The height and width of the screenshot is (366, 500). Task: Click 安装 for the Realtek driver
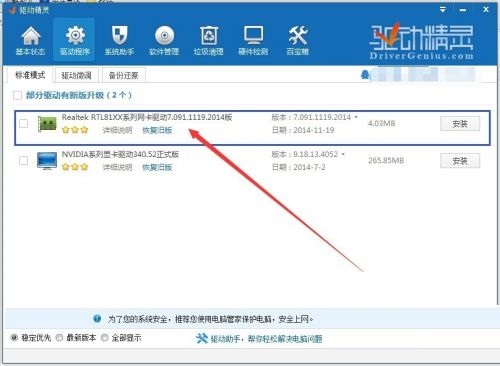point(460,124)
